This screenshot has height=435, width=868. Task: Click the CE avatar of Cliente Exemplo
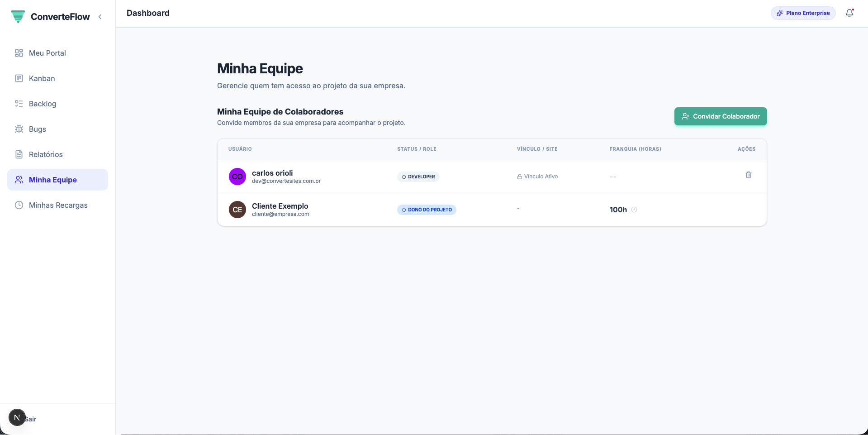tap(237, 210)
